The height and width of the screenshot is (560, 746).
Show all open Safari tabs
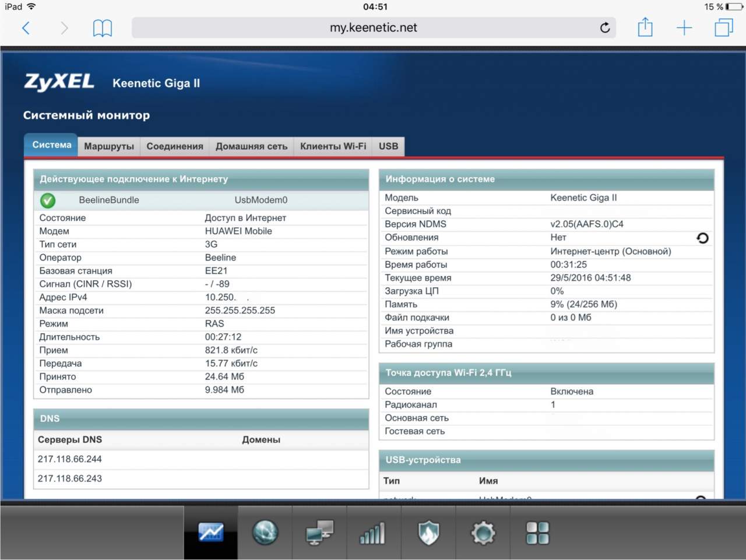[x=724, y=28]
